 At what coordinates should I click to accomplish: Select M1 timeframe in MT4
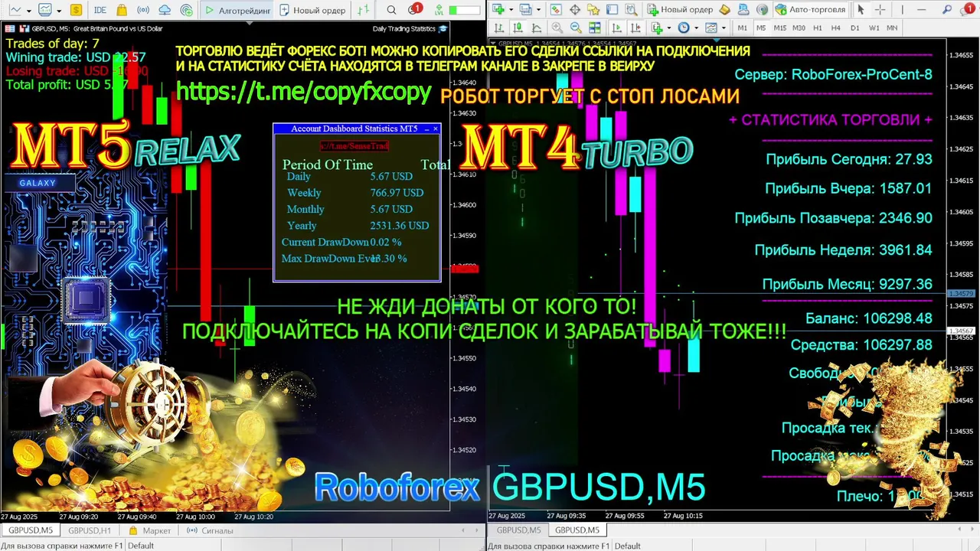click(x=742, y=28)
